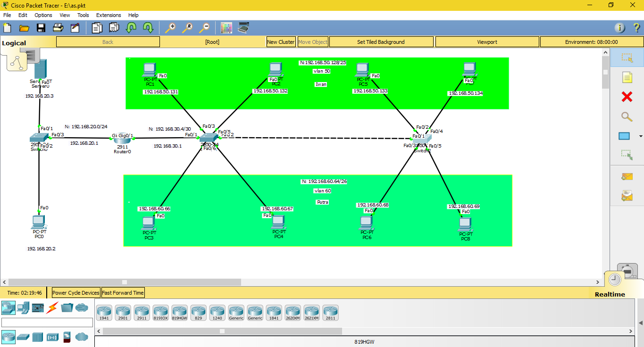Open the End Devices category
The height and width of the screenshot is (347, 644).
(22, 308)
